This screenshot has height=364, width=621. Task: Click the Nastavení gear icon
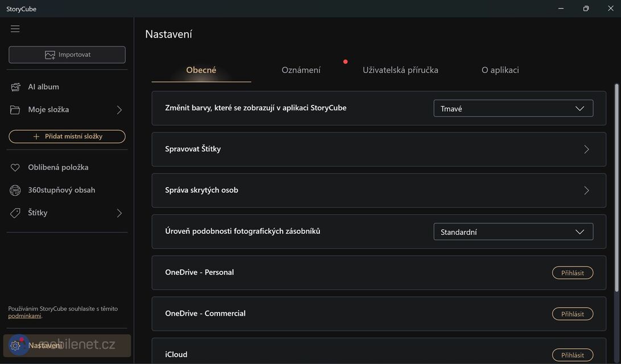point(15,345)
